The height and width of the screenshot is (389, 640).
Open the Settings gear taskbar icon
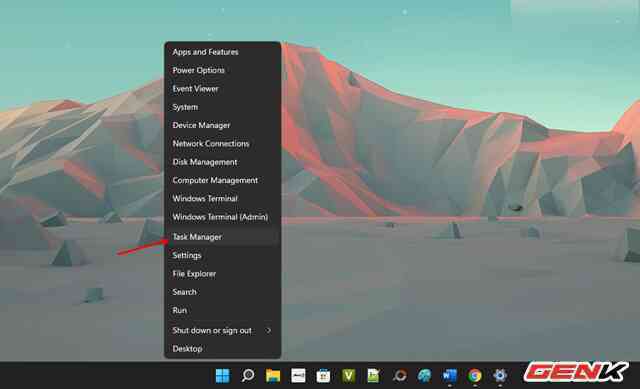[500, 376]
